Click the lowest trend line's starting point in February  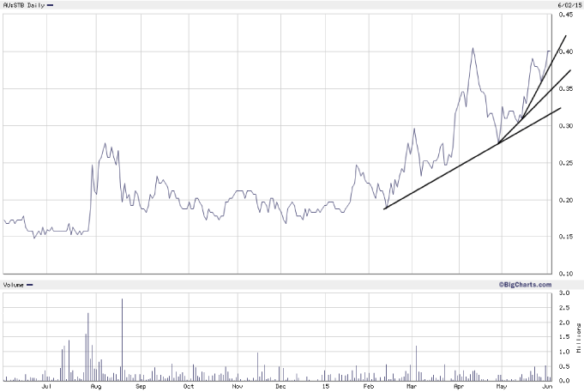click(384, 208)
